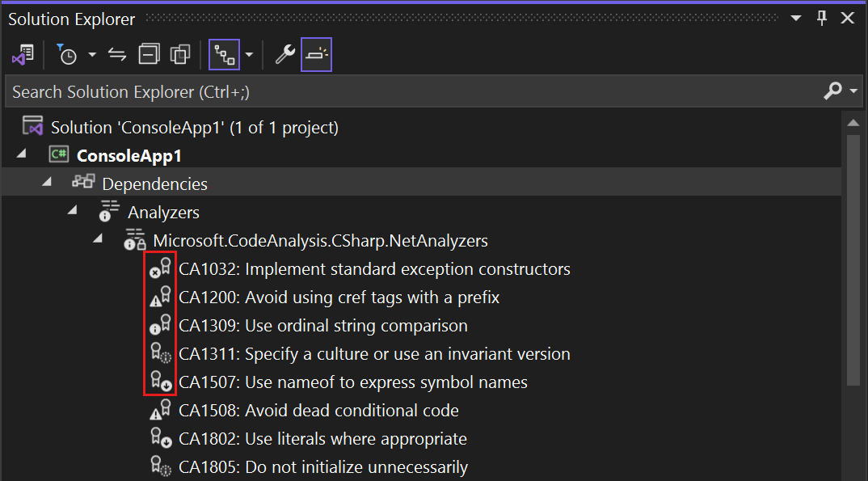This screenshot has width=868, height=481.
Task: Collapse the Dependencies node
Action: 46,184
